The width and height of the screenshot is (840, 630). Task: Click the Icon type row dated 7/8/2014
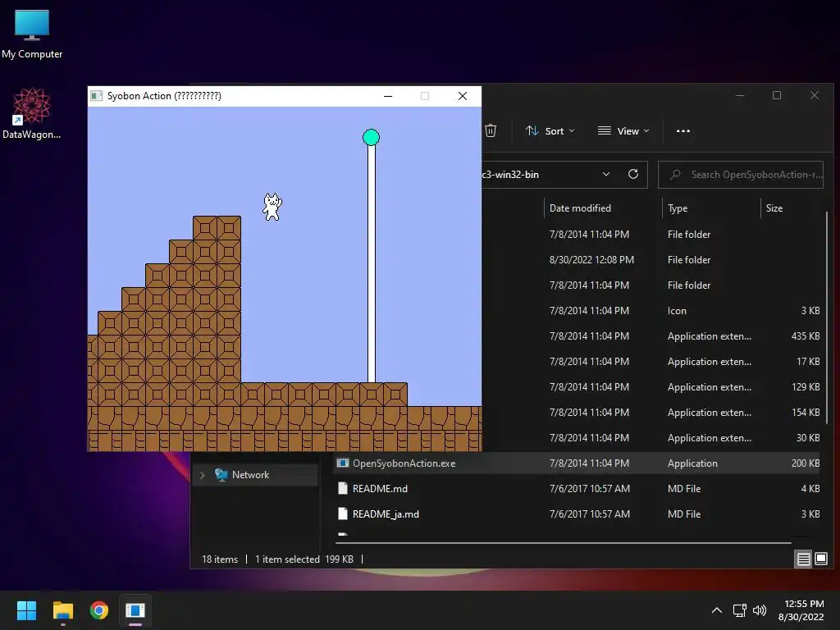click(x=652, y=311)
